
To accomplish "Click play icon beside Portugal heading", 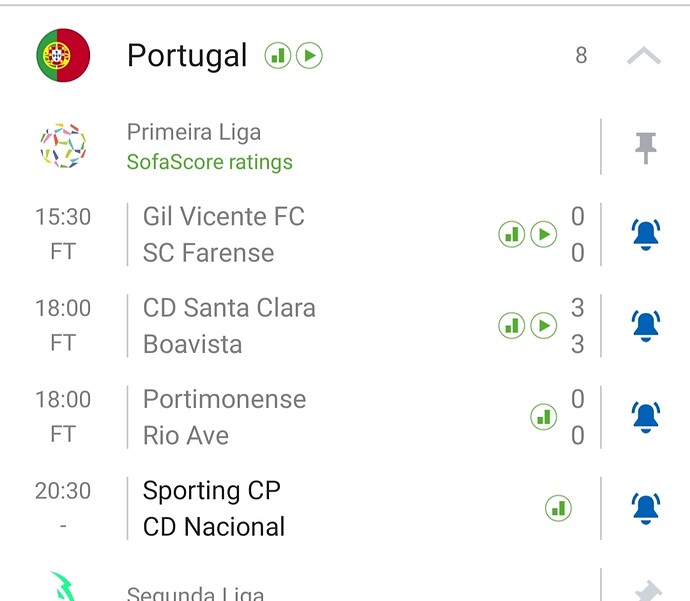I will 310,56.
